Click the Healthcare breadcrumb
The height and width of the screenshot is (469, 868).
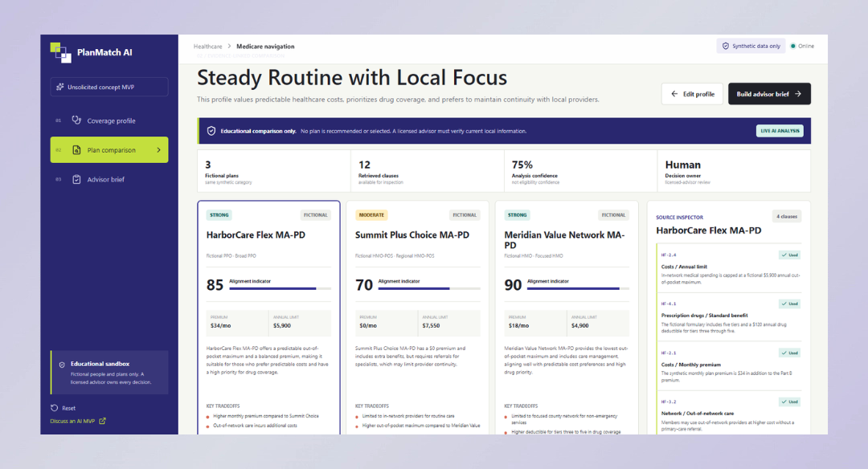(207, 47)
